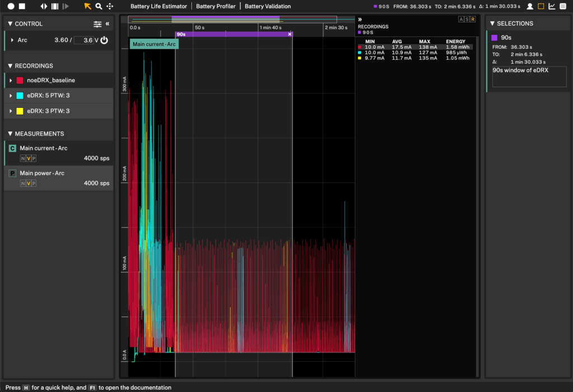
Task: Open the control settings sliders icon
Action: point(97,24)
